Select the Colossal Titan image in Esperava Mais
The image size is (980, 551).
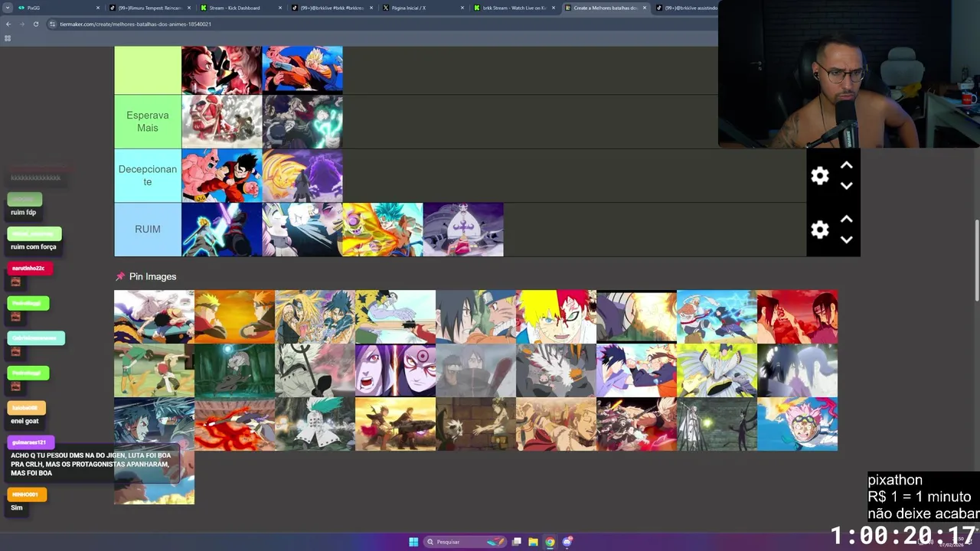click(222, 122)
